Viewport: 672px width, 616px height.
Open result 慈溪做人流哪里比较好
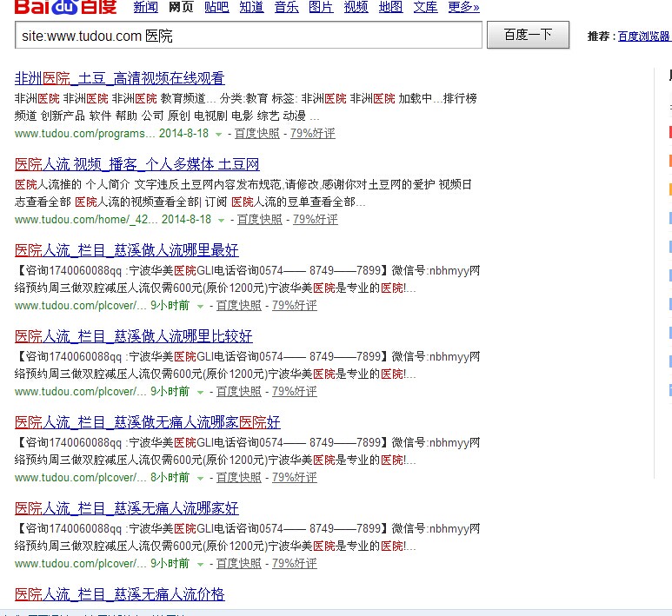tap(134, 336)
